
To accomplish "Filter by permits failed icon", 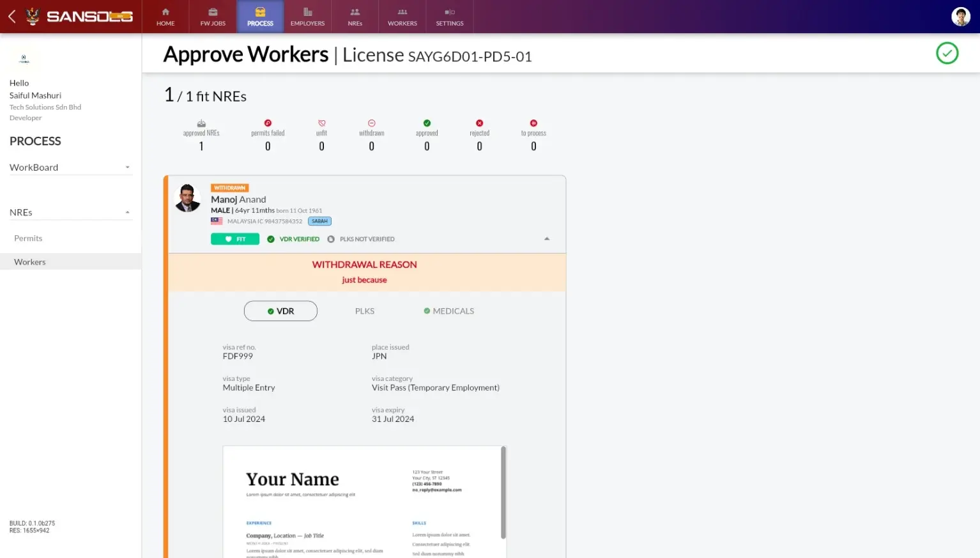I will [x=268, y=123].
